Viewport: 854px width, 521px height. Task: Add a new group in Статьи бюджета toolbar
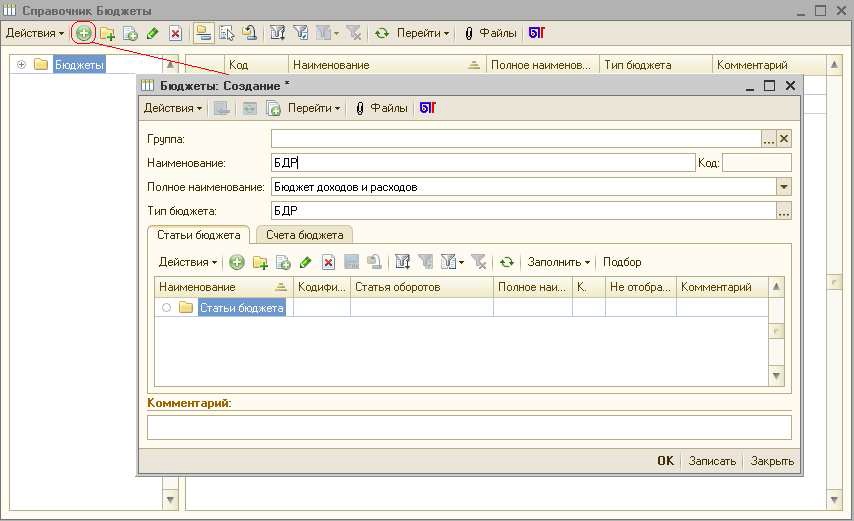[260, 262]
